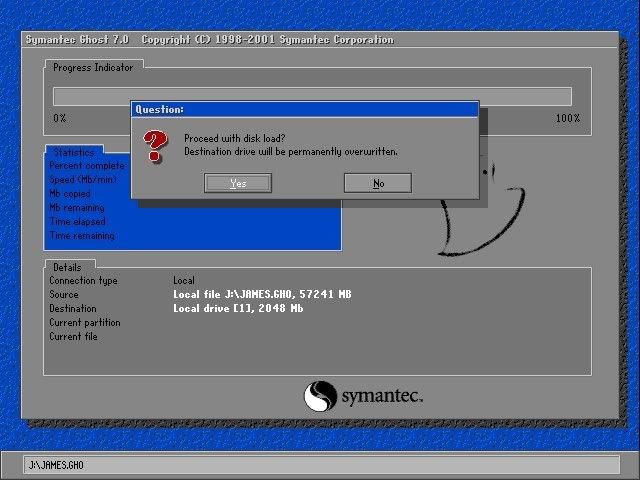The height and width of the screenshot is (480, 640).
Task: Click the 100% progress end label
Action: [567, 118]
